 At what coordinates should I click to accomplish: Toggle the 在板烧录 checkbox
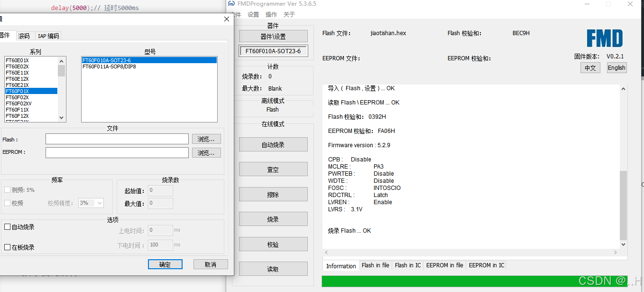point(8,247)
